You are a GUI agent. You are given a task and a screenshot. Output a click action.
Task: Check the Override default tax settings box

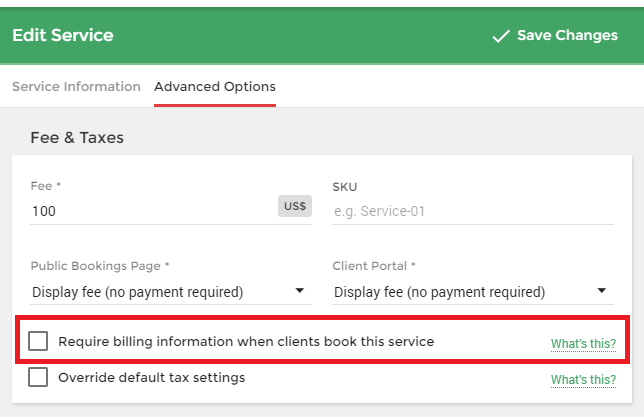[38, 377]
